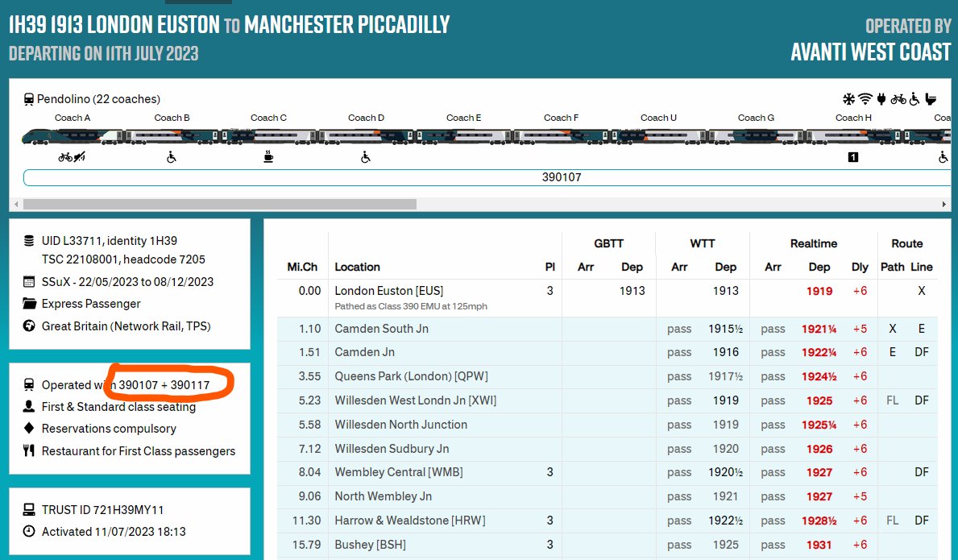Screen dimensions: 958x560
Task: Open Willesden North Junction location
Action: pos(400,425)
